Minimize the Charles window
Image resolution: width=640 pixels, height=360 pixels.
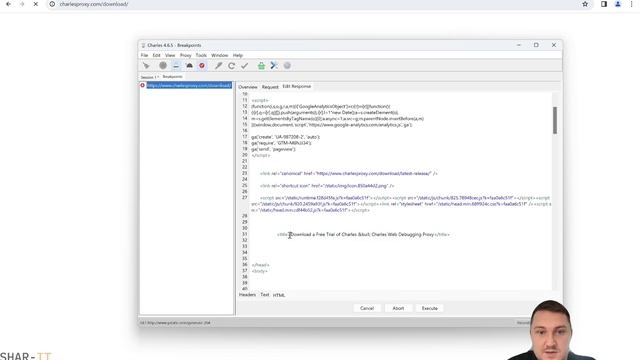[519, 45]
